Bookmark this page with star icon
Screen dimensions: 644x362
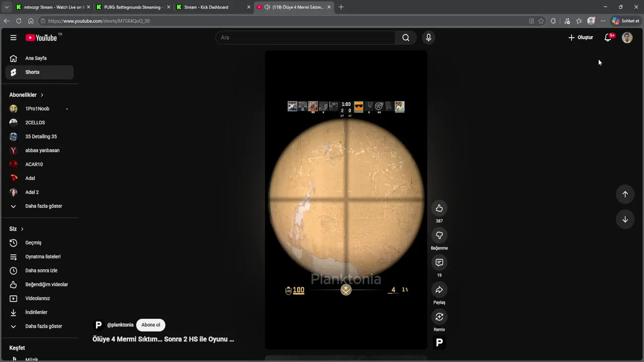pos(541,21)
